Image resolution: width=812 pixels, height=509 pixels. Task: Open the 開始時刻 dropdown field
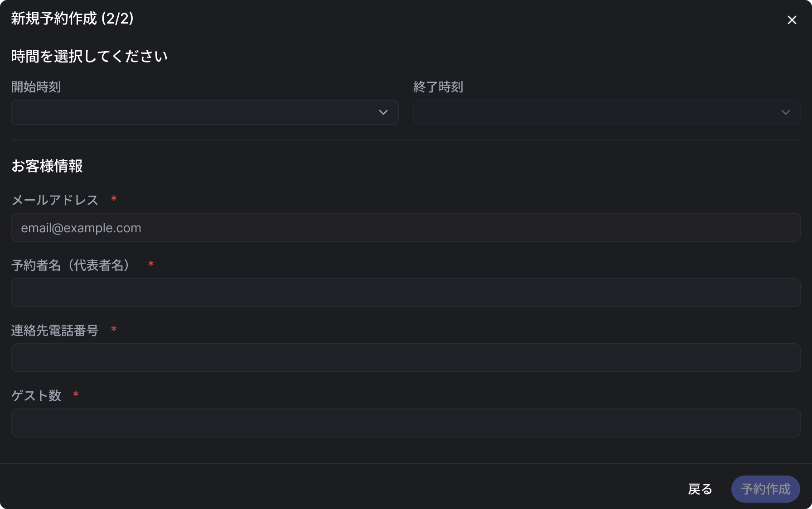[195, 112]
